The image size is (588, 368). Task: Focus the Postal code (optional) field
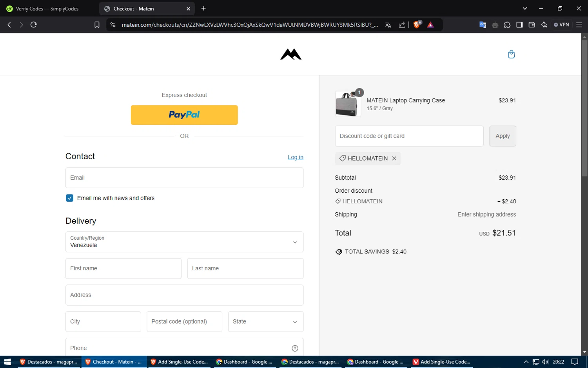(x=184, y=322)
